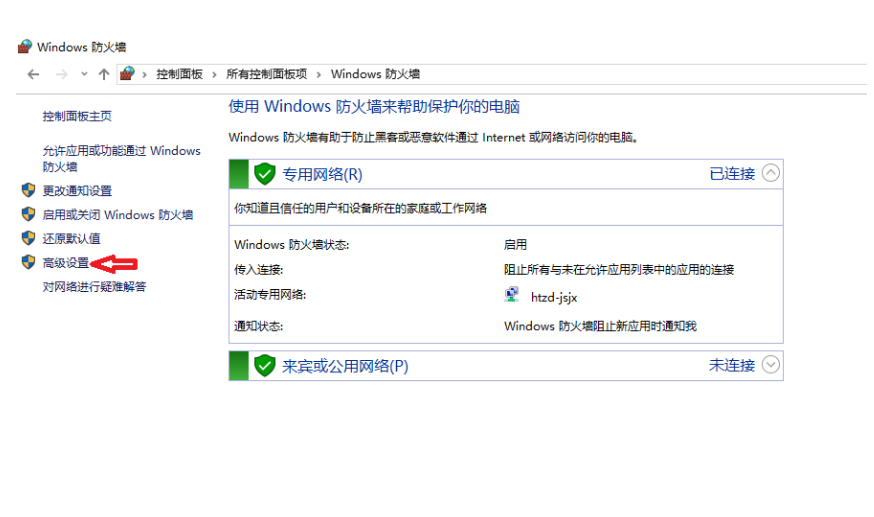The height and width of the screenshot is (517, 874).
Task: Click the 活动专用网络 label
Action: [270, 294]
